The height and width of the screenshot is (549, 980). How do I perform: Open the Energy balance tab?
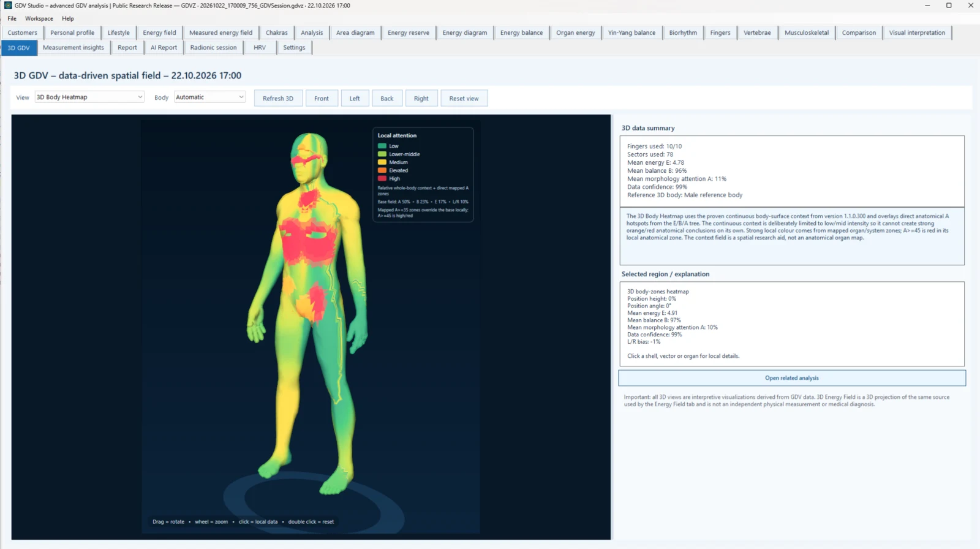522,32
